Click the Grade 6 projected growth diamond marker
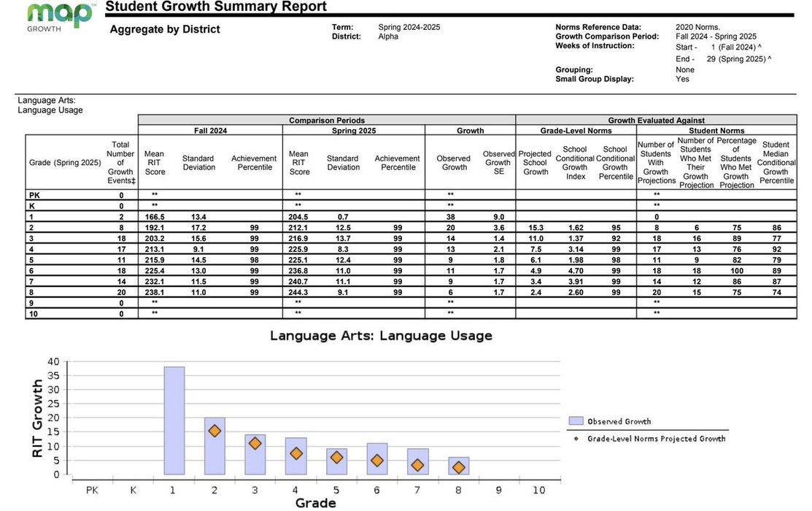Viewport: 812px width, 511px height. click(x=377, y=461)
